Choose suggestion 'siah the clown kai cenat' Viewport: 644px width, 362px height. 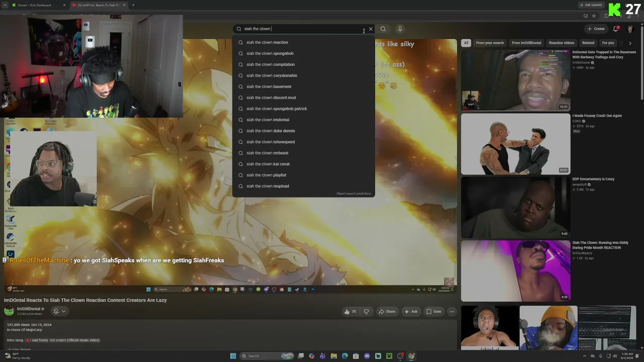(303, 164)
